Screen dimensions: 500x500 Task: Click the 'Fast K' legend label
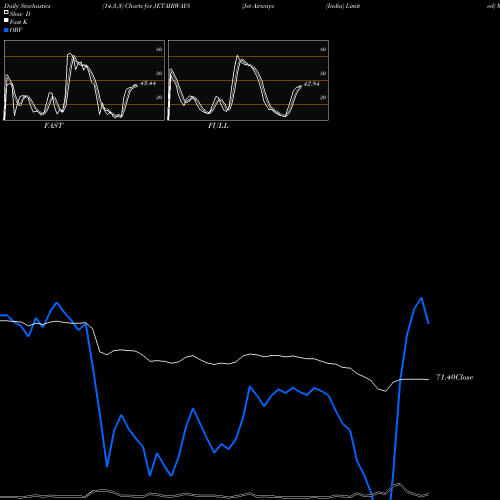pyautogui.click(x=18, y=22)
